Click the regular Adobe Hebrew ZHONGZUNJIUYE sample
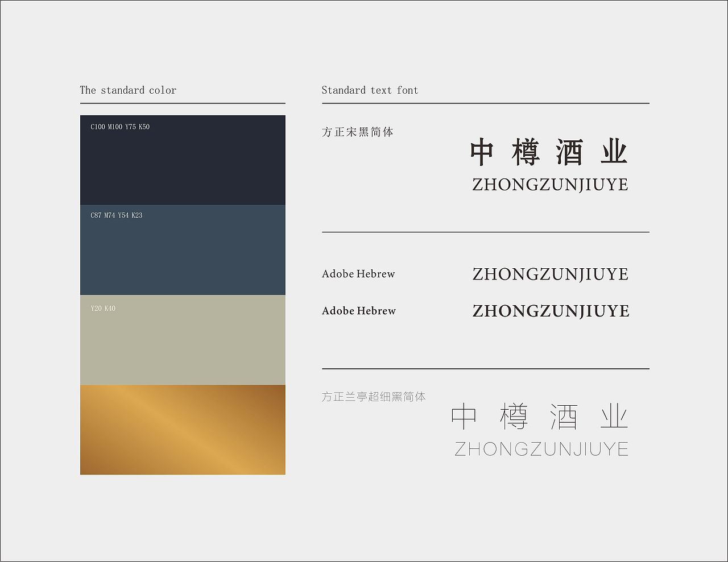Viewport: 728px width, 562px height. 550,274
